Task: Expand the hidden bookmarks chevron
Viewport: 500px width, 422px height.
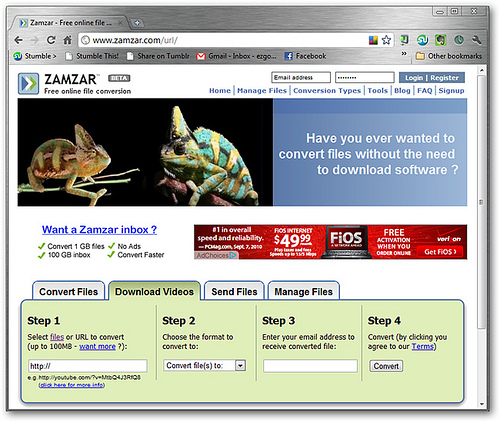Action: coord(404,53)
